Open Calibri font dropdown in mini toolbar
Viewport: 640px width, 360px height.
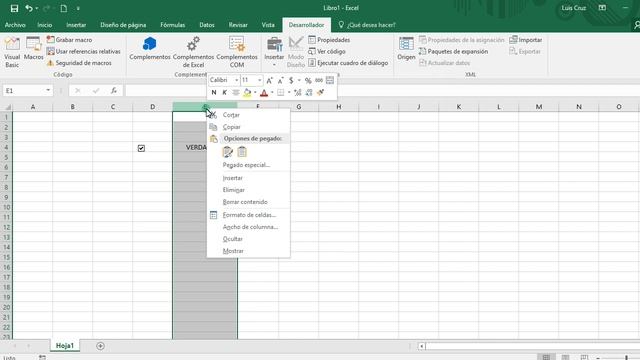click(x=236, y=80)
